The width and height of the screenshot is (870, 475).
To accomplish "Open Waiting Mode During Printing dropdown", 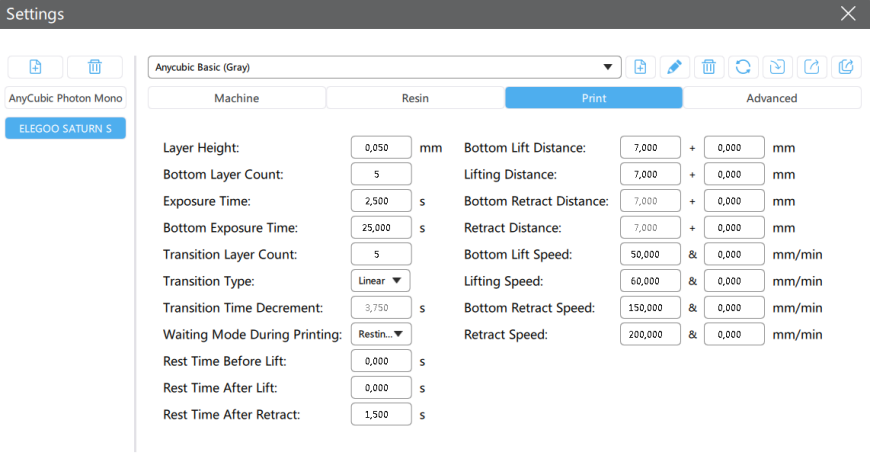I will [x=381, y=334].
